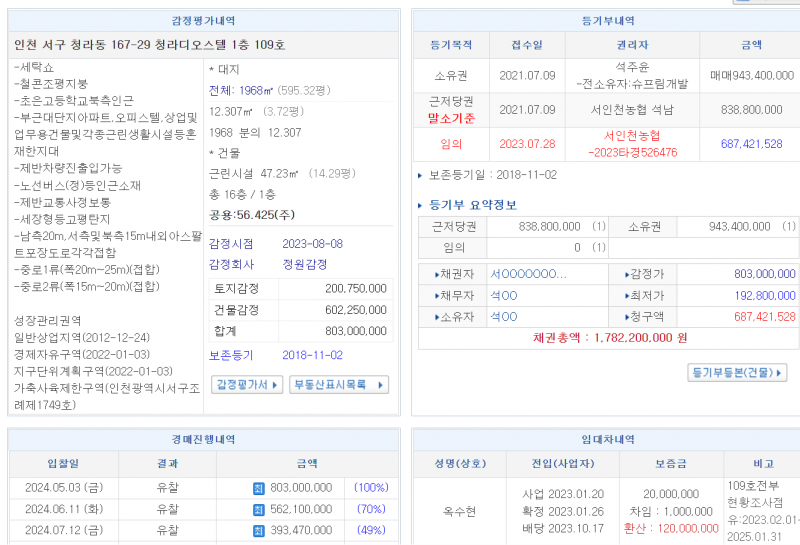Click the (70%) rate link
Viewport: 800px width, 545px height.
(370, 508)
